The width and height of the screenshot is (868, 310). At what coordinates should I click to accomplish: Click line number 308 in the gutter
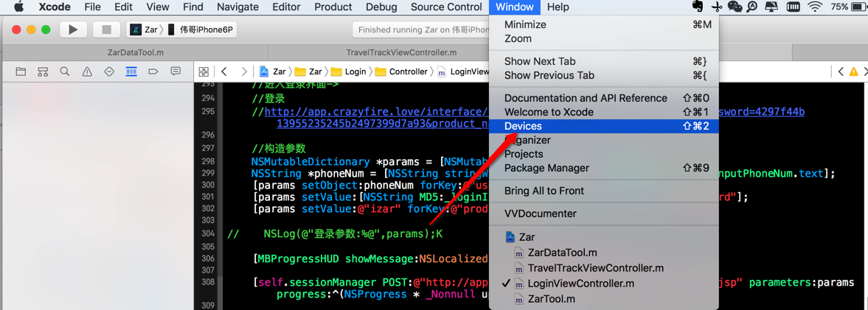[207, 282]
